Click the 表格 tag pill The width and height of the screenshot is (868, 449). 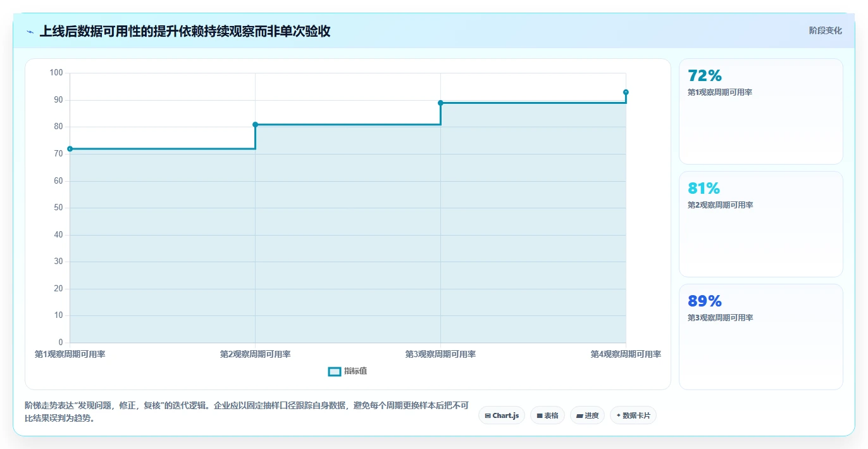547,415
